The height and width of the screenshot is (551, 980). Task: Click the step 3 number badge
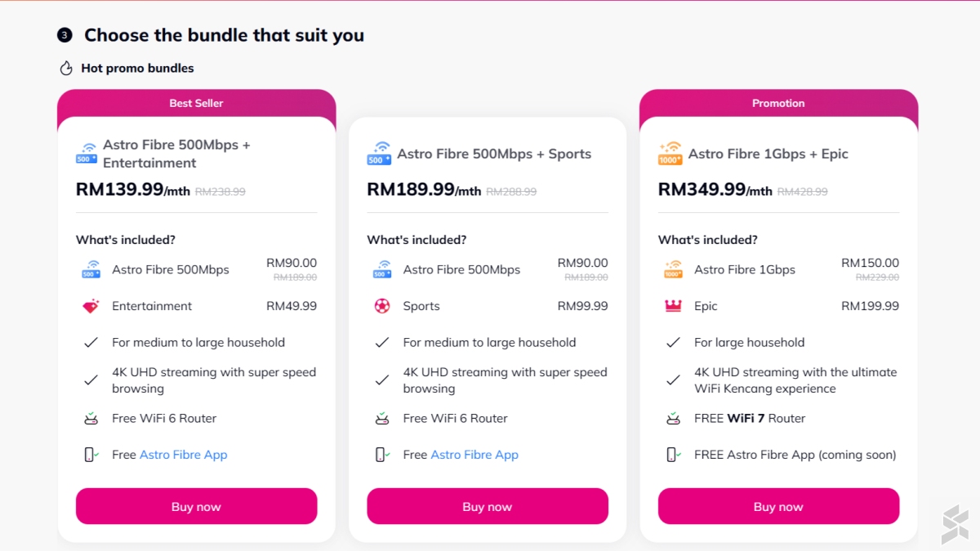65,35
